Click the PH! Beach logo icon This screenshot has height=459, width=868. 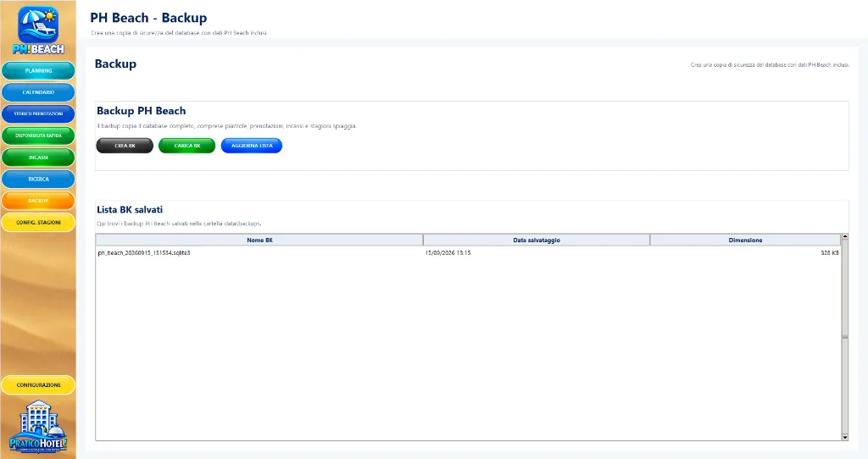click(x=38, y=30)
